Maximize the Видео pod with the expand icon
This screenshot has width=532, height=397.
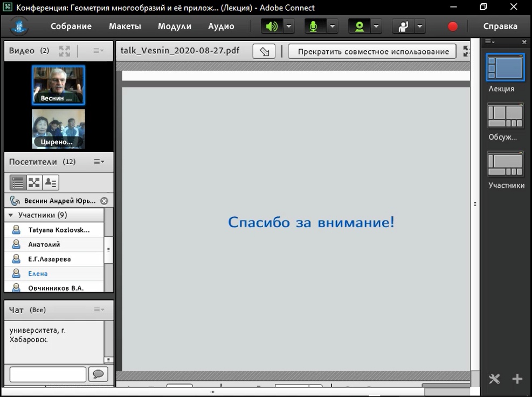click(65, 51)
